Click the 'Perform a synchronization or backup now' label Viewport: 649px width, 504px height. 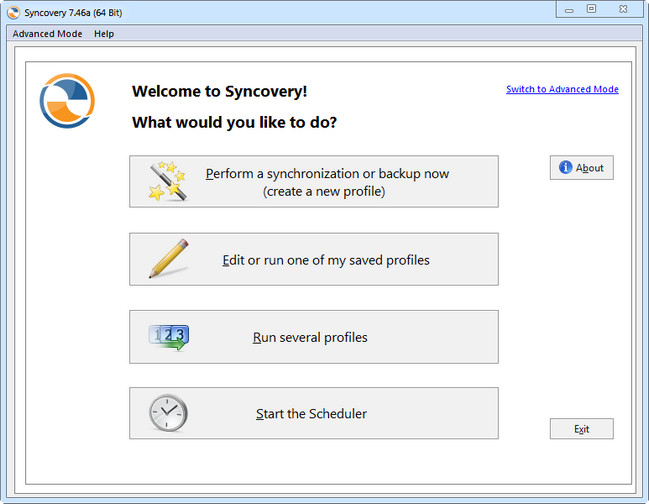[x=327, y=174]
